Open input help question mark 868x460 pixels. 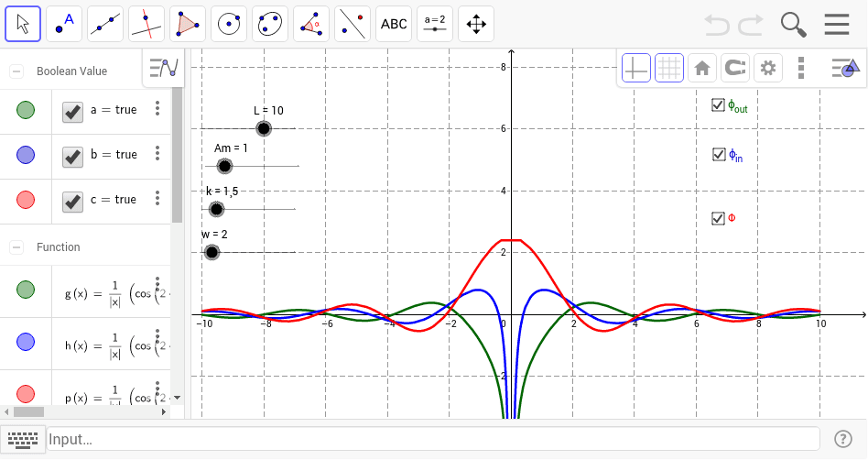coord(842,439)
